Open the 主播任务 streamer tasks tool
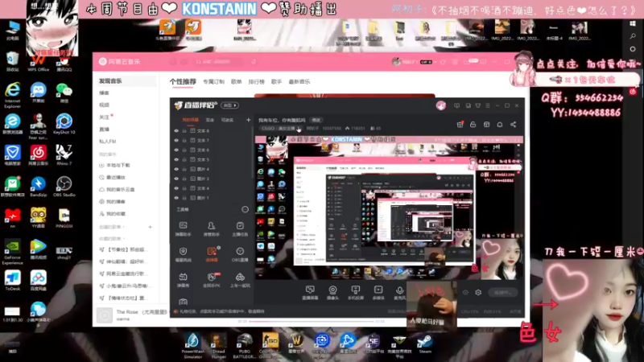 [x=240, y=228]
